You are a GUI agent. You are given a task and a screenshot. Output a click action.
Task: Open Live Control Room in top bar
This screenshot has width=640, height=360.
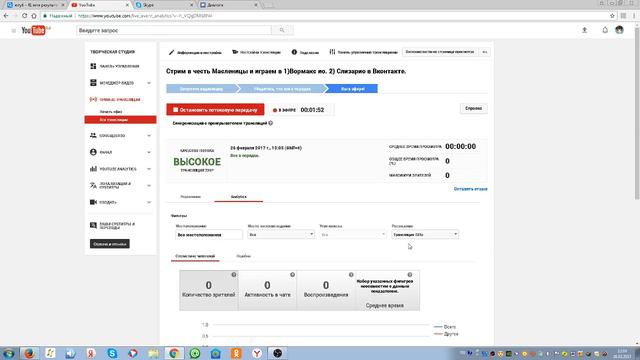pos(363,52)
